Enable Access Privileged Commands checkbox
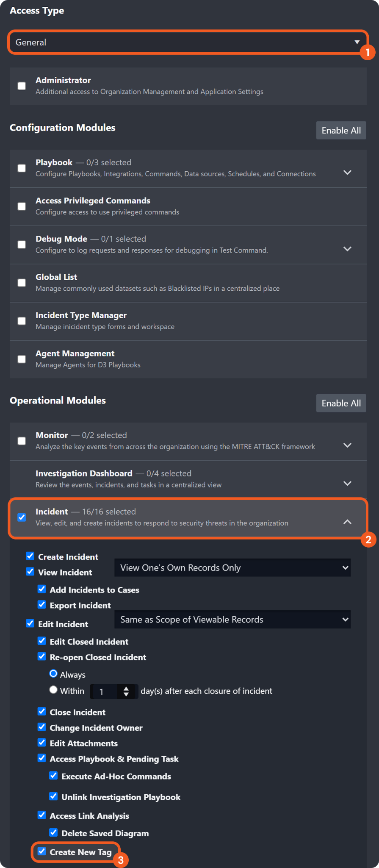The width and height of the screenshot is (379, 868). [x=22, y=206]
